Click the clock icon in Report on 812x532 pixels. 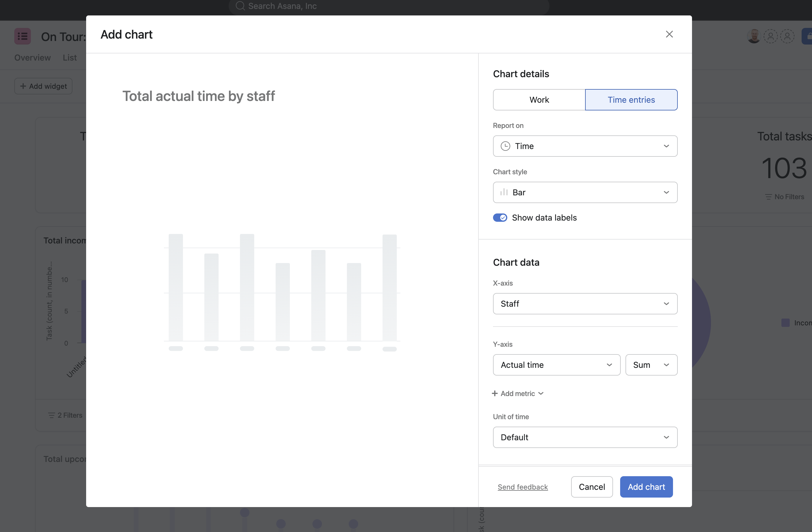tap(505, 146)
